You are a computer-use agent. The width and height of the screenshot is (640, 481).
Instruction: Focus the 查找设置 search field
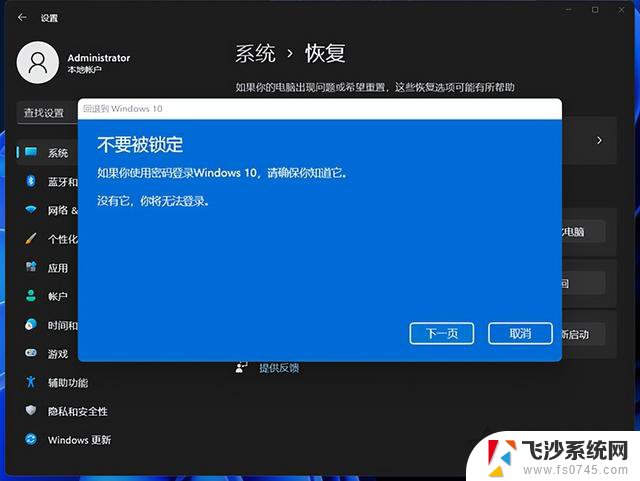tap(48, 113)
